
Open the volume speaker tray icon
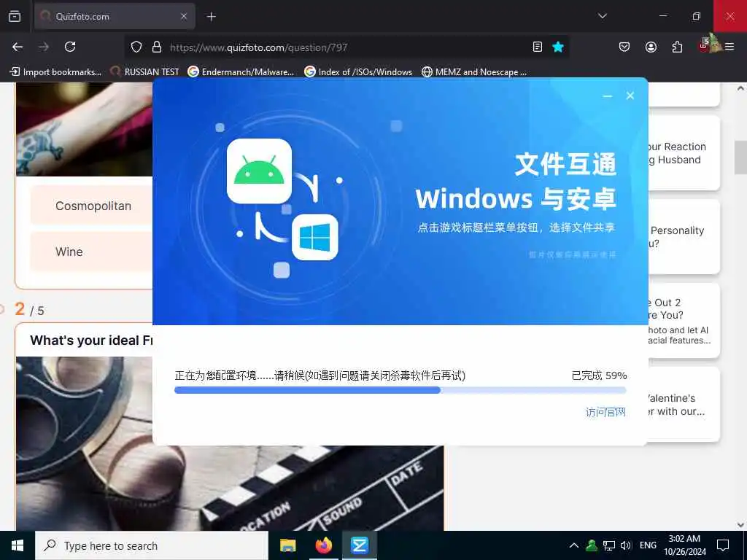point(626,545)
